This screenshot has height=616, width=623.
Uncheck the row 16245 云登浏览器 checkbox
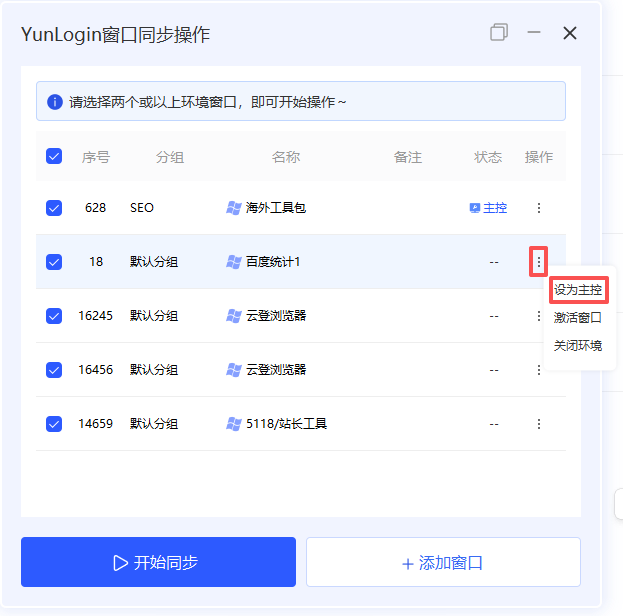tap(54, 316)
